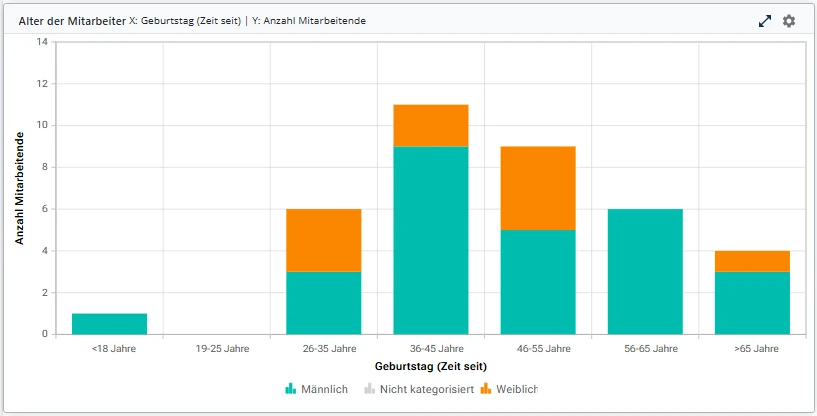Screen dimensions: 817x416
Task: Click the '>65 Jahre' axis label
Action: 757,349
